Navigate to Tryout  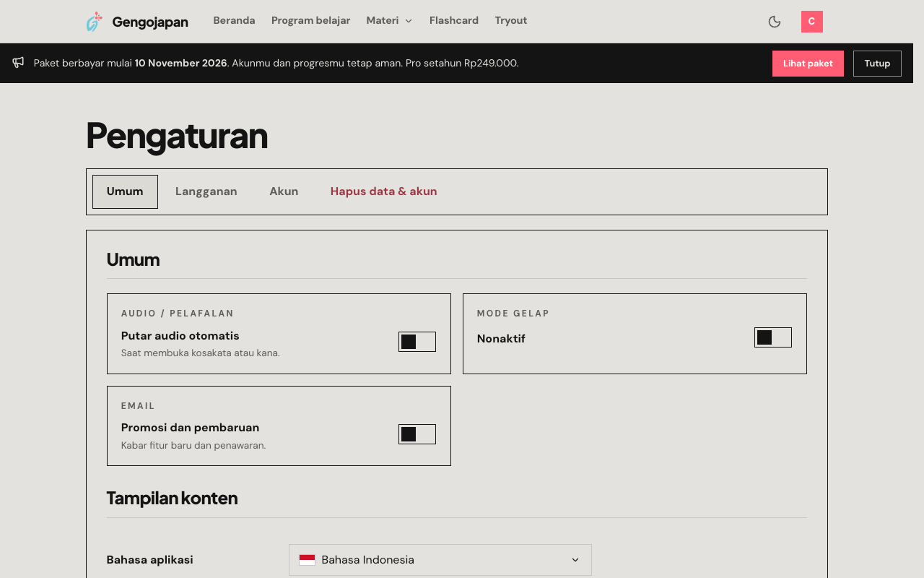pos(511,21)
